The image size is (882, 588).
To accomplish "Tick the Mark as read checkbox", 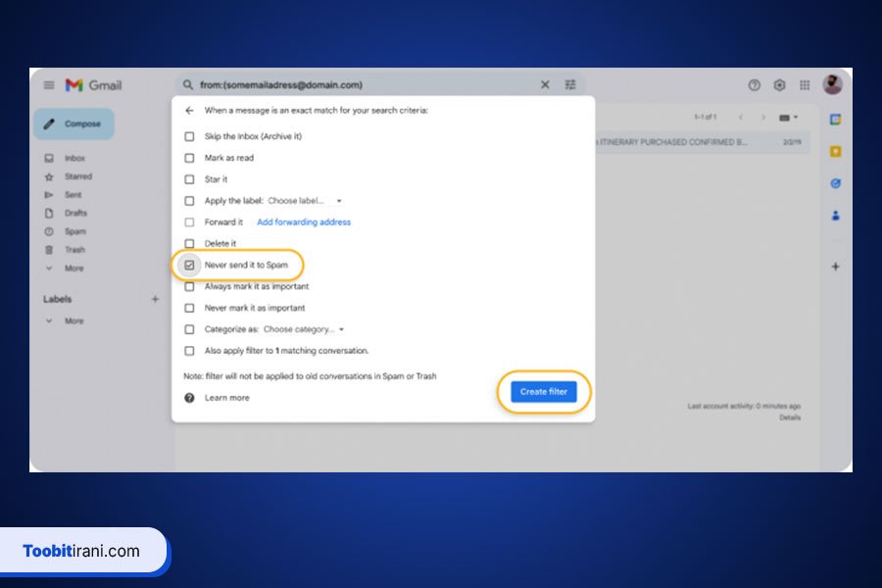I will (x=190, y=158).
